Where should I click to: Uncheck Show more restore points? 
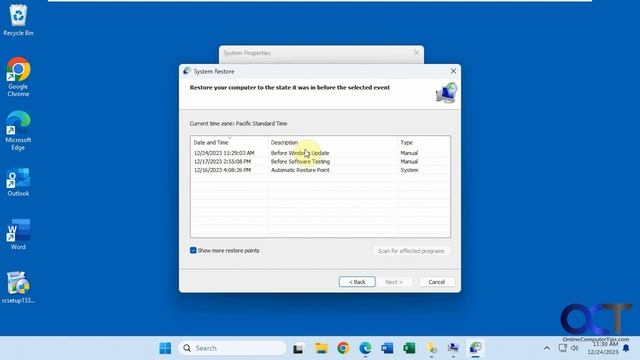[x=193, y=250]
